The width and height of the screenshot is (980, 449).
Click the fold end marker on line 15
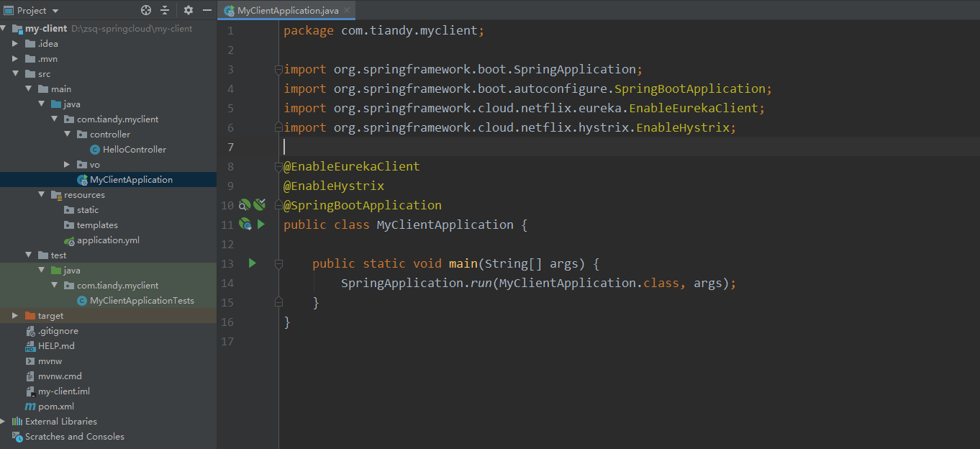pyautogui.click(x=278, y=303)
